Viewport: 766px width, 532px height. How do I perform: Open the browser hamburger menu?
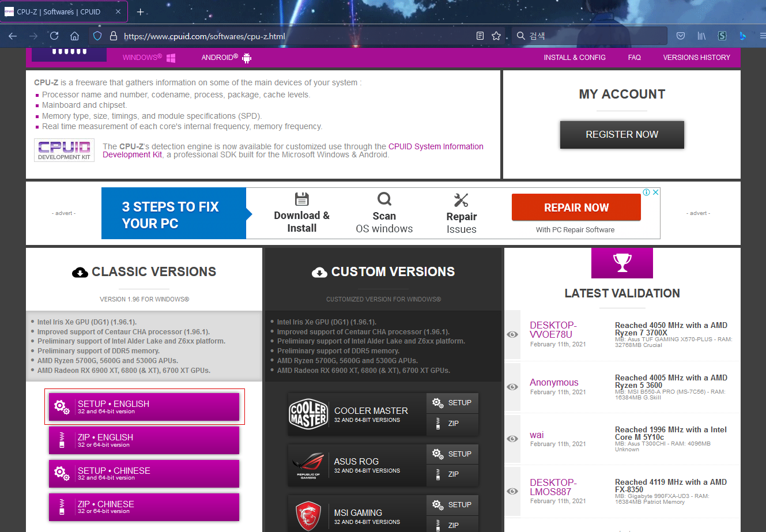[762, 36]
